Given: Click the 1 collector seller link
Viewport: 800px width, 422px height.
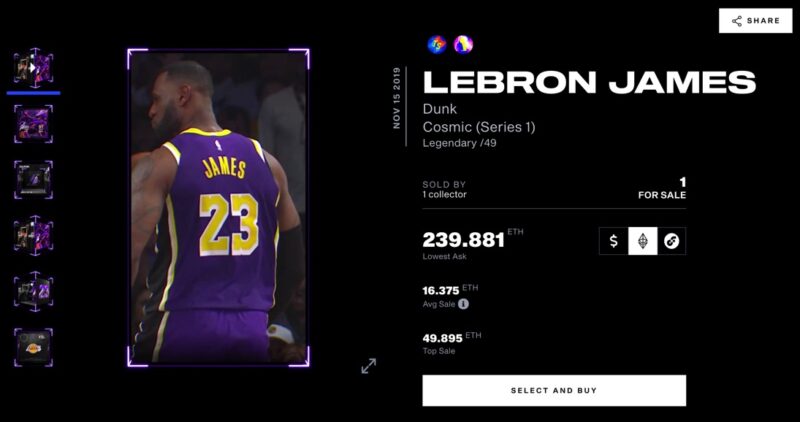Looking at the screenshot, I should (x=444, y=194).
